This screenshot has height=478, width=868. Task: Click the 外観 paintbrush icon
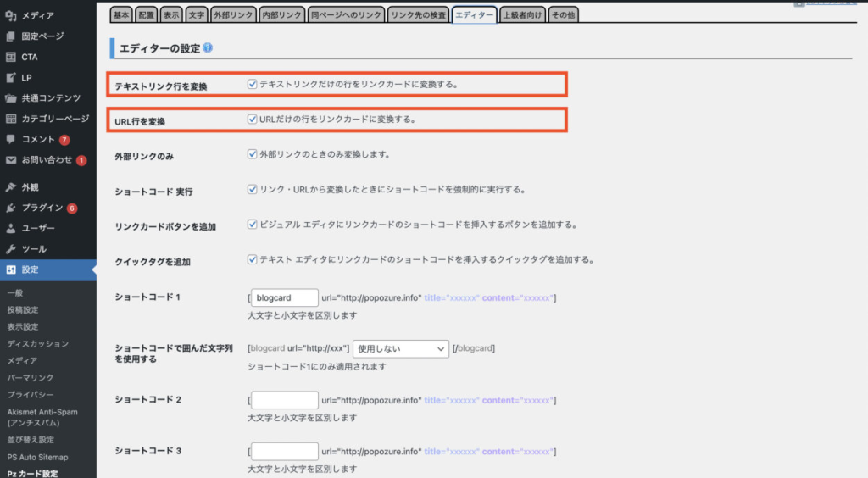point(10,187)
